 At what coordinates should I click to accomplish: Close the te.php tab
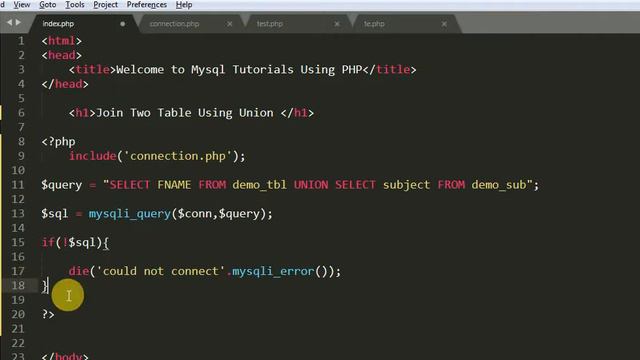tap(444, 24)
